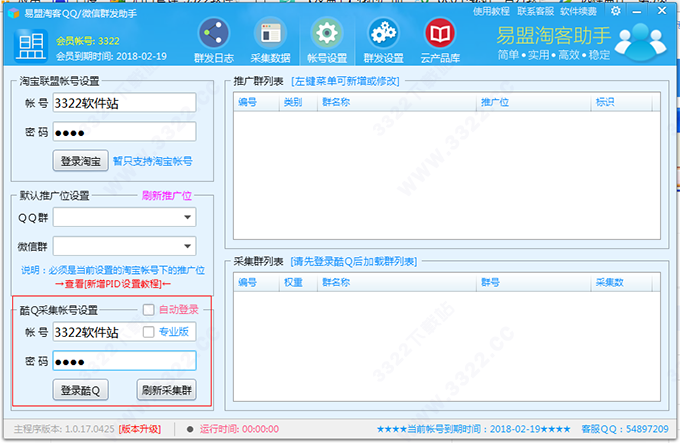Click 推广群列表 编号 column header
Viewport: 680px width, 443px height.
tap(256, 102)
